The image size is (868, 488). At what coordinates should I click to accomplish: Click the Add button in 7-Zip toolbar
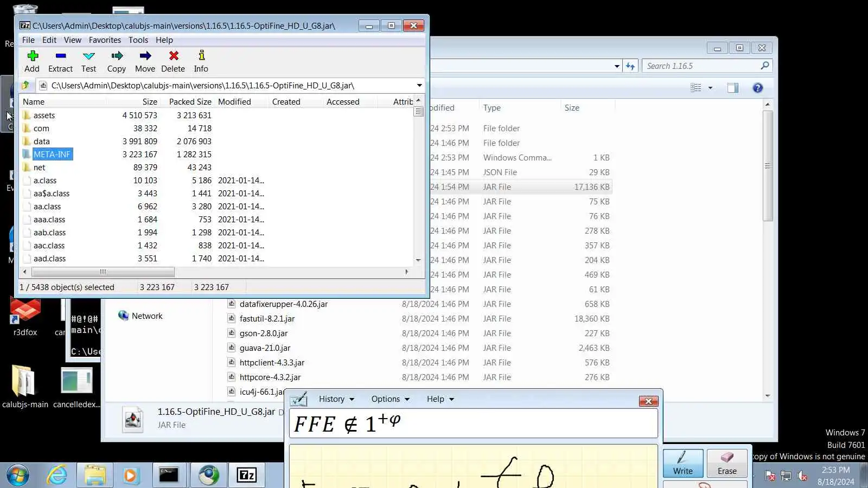(x=32, y=61)
